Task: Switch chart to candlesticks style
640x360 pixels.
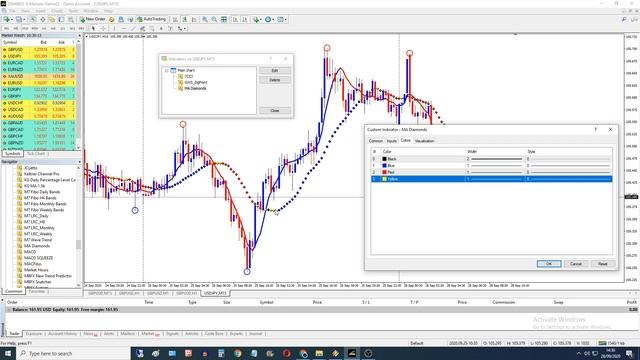Action: coord(185,19)
